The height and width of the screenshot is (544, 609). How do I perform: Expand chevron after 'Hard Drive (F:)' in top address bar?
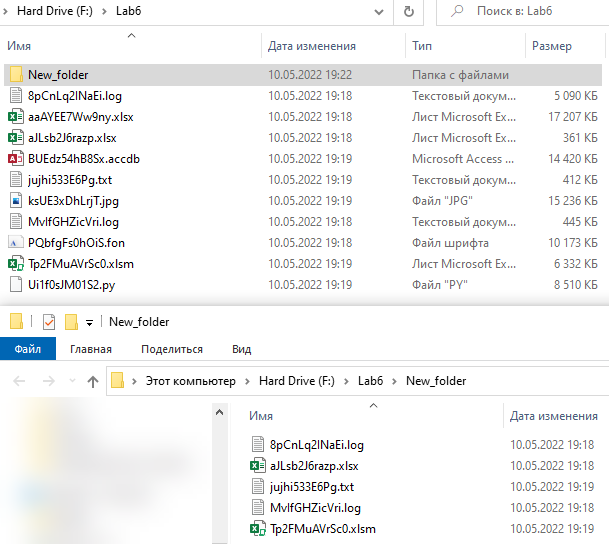(104, 11)
